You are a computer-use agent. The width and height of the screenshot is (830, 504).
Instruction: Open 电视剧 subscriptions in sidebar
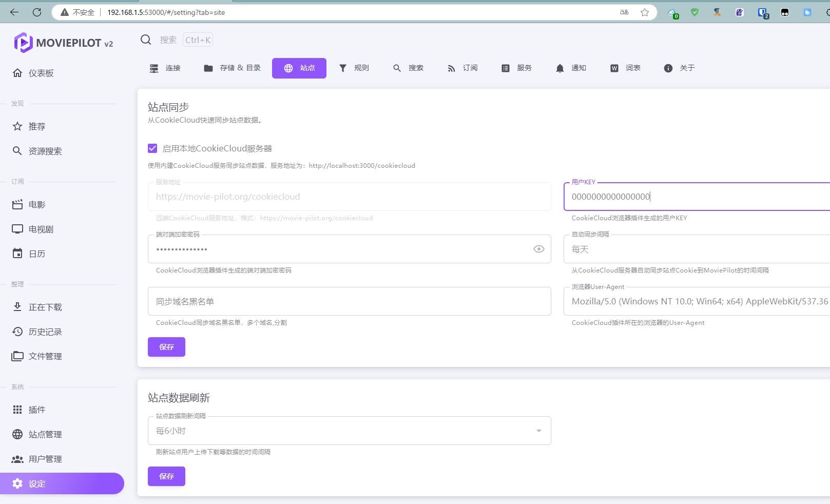33,229
